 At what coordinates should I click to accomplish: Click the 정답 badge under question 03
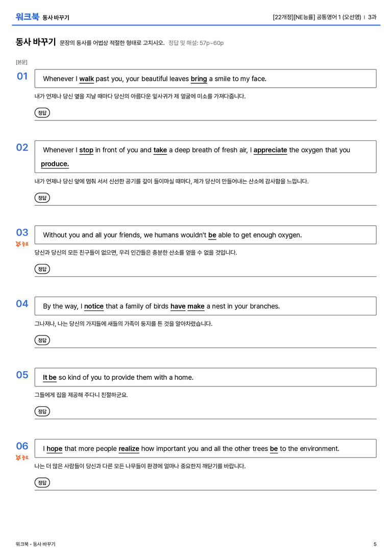tap(42, 269)
